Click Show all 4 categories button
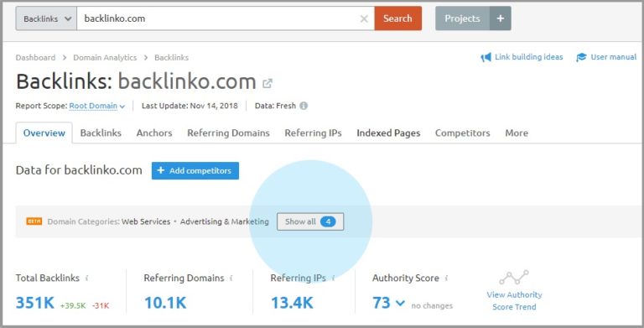Screen dimensions: 644x328 (310, 221)
